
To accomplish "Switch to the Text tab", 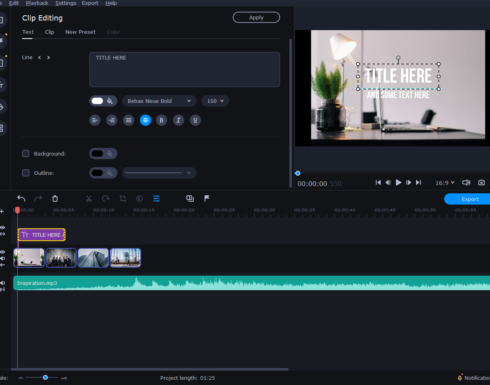I will (28, 32).
